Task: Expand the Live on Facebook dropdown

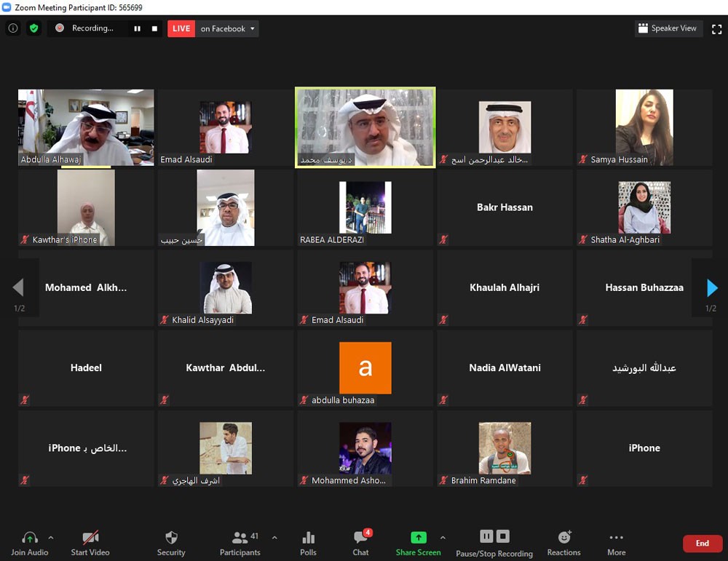Action: coord(253,28)
